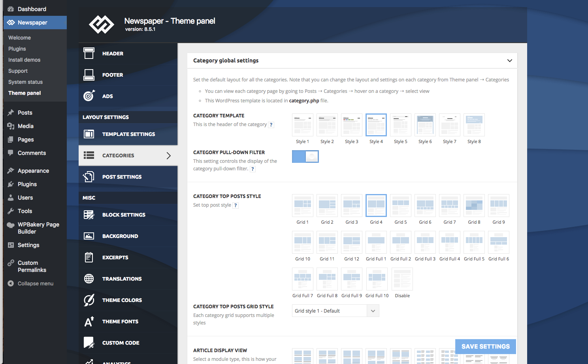
Task: Click the Posts pin icon
Action: pos(11,113)
